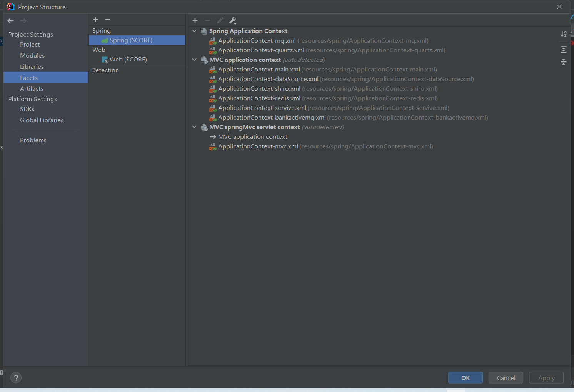Click the collapse all icon
Screen dimensions: 574x392
tap(564, 62)
